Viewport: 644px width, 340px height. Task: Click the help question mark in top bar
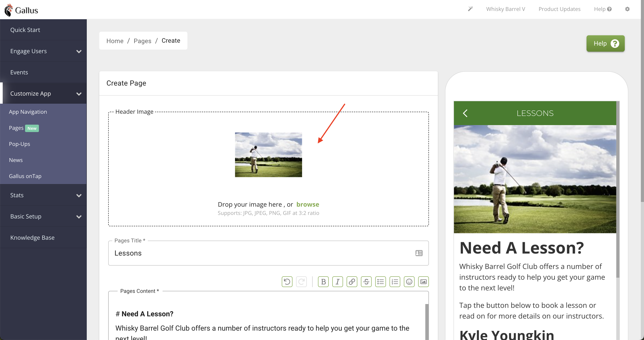pyautogui.click(x=609, y=9)
